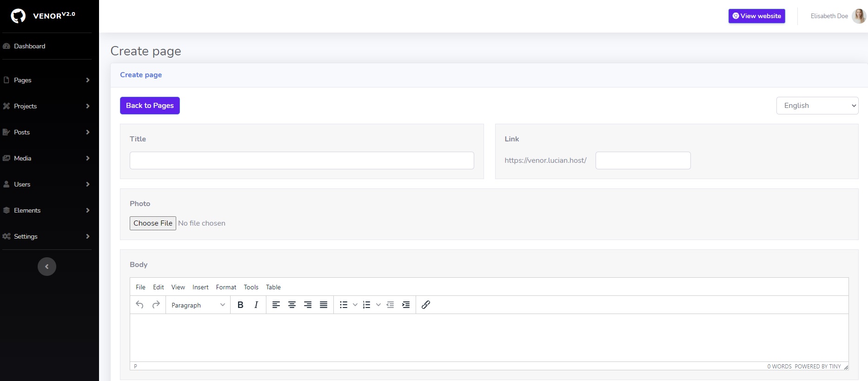Justify the body text
This screenshot has width=868, height=381.
pos(324,305)
